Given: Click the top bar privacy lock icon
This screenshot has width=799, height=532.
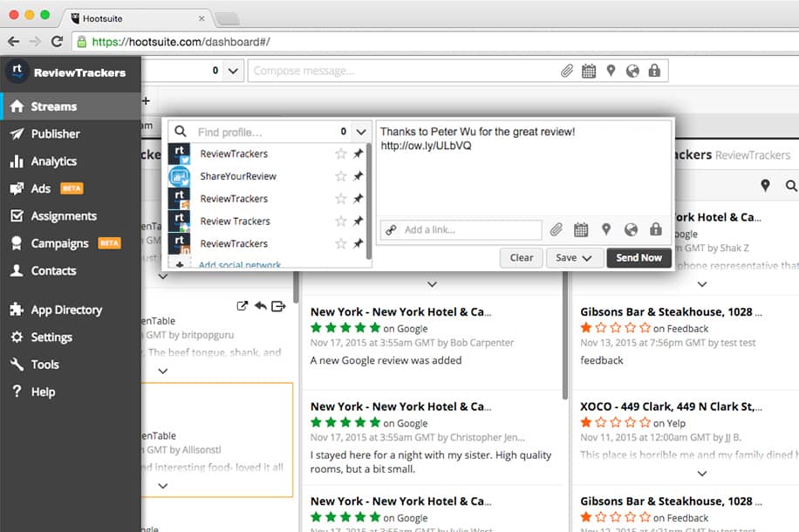Looking at the screenshot, I should [654, 71].
